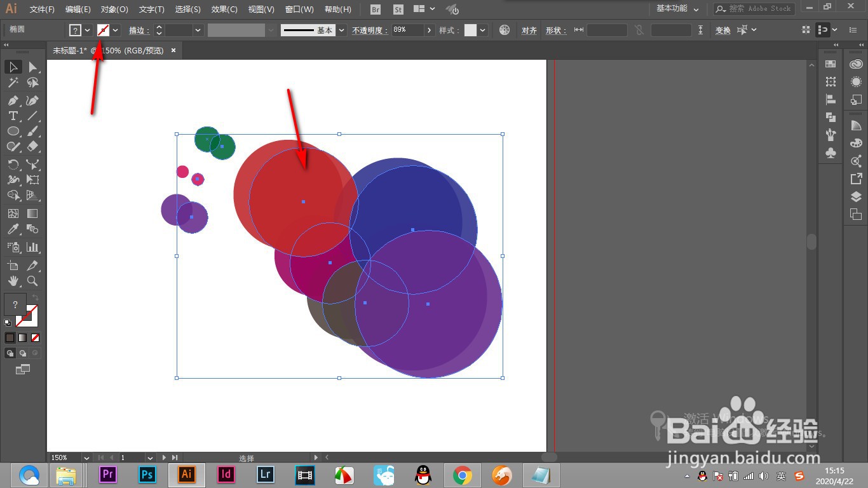The image size is (868, 488).
Task: Change the screen mode
Action: [x=23, y=369]
